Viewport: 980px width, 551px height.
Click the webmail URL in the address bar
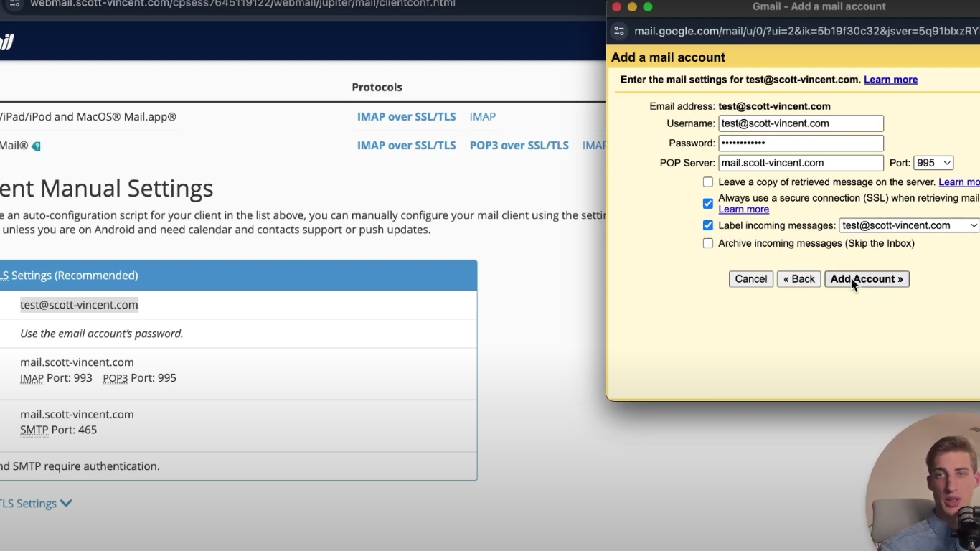(242, 4)
